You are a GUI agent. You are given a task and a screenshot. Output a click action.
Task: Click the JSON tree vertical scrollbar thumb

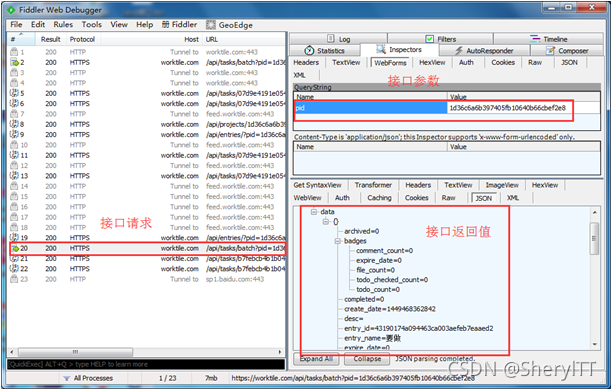point(594,238)
